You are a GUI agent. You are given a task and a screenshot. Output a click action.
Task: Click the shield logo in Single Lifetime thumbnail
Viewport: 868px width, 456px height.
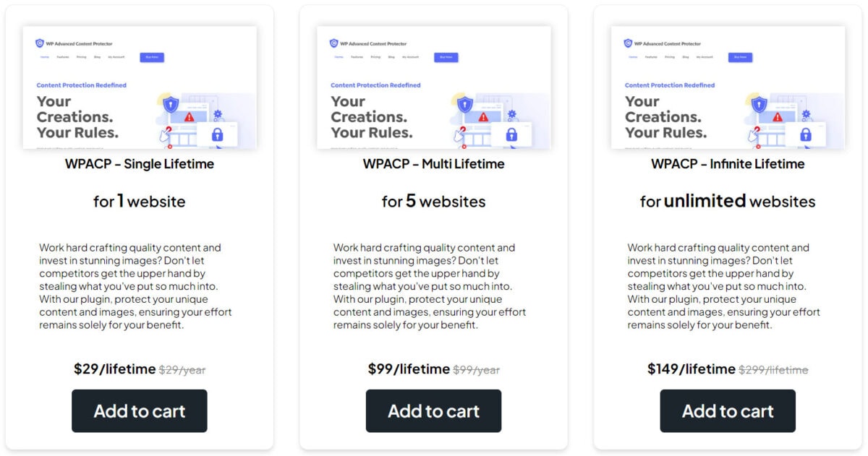[x=40, y=43]
